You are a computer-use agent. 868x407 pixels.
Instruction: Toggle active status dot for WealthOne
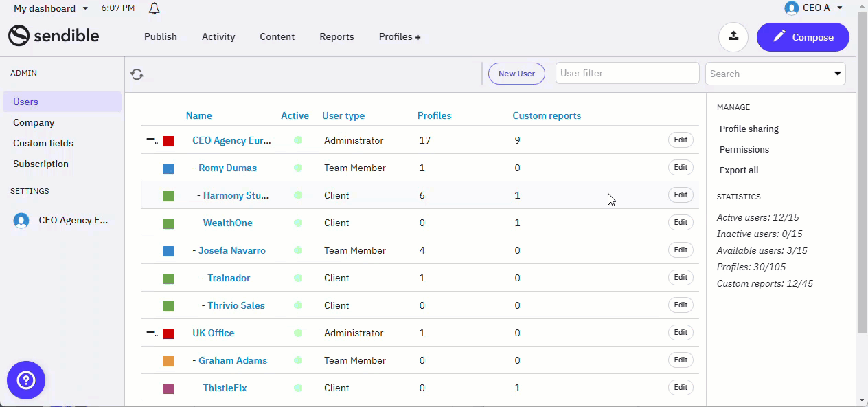point(298,223)
